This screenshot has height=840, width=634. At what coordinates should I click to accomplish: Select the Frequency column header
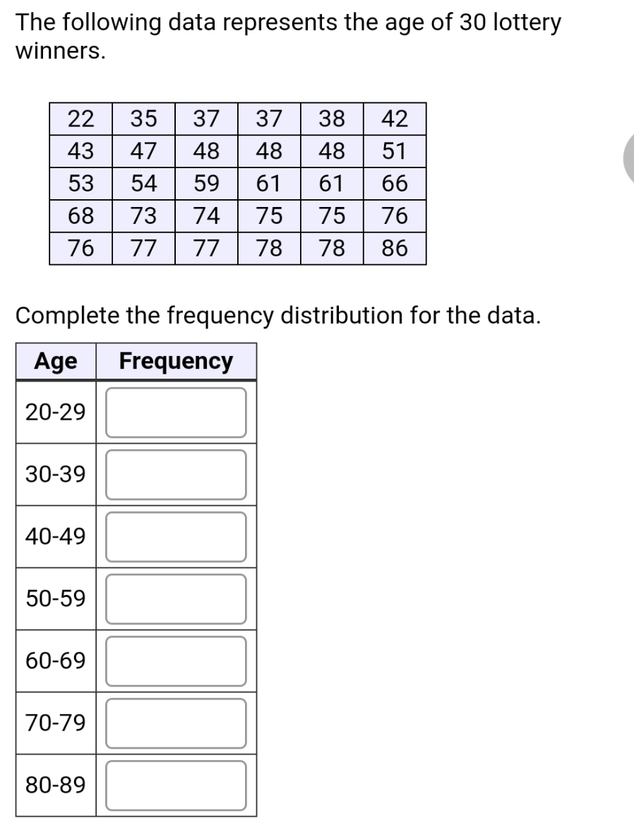pos(176,361)
